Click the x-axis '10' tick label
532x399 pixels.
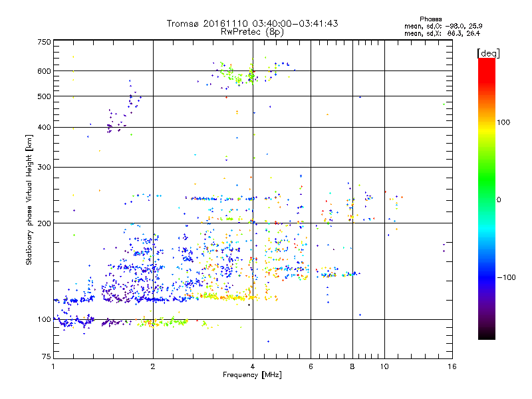click(x=384, y=366)
